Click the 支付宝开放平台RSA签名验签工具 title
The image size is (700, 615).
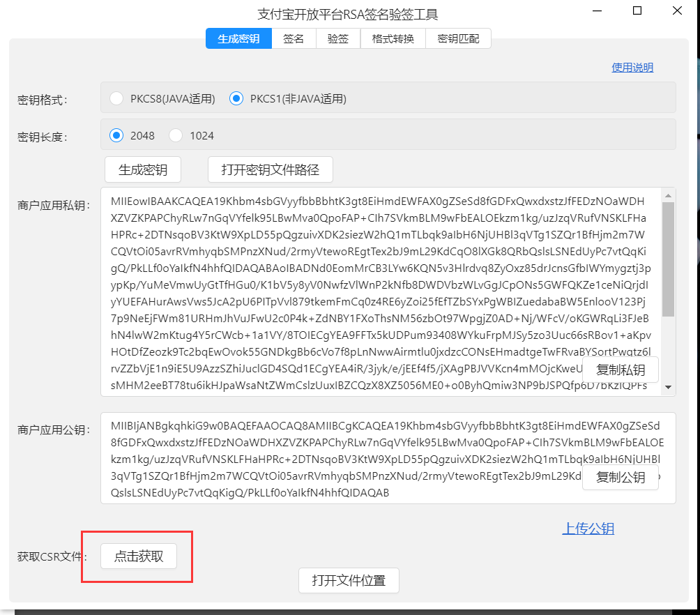click(x=348, y=14)
